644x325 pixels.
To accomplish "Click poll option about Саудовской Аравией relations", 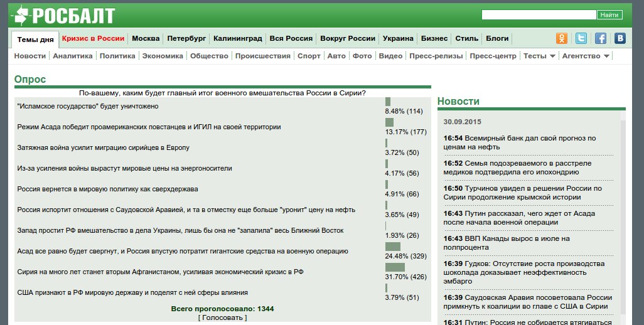I will click(186, 210).
